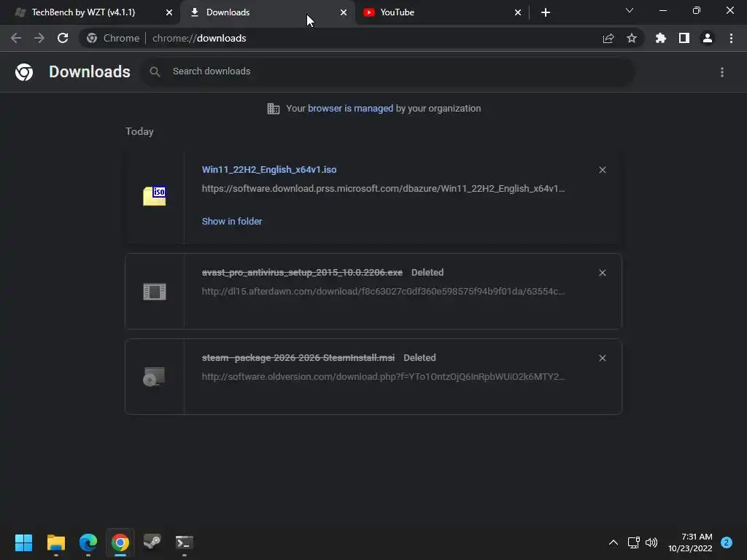Image resolution: width=747 pixels, height=560 pixels.
Task: Click the Today date heading
Action: (139, 131)
